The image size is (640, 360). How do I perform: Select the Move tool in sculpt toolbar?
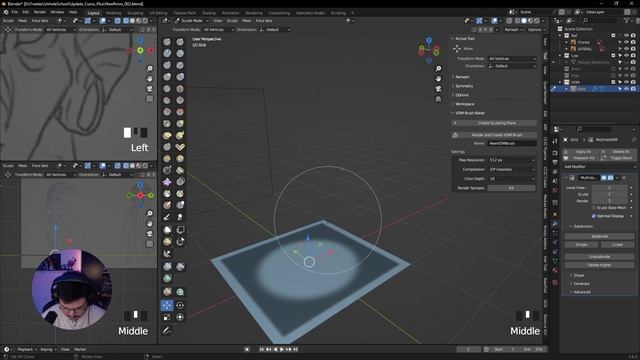tap(167, 305)
